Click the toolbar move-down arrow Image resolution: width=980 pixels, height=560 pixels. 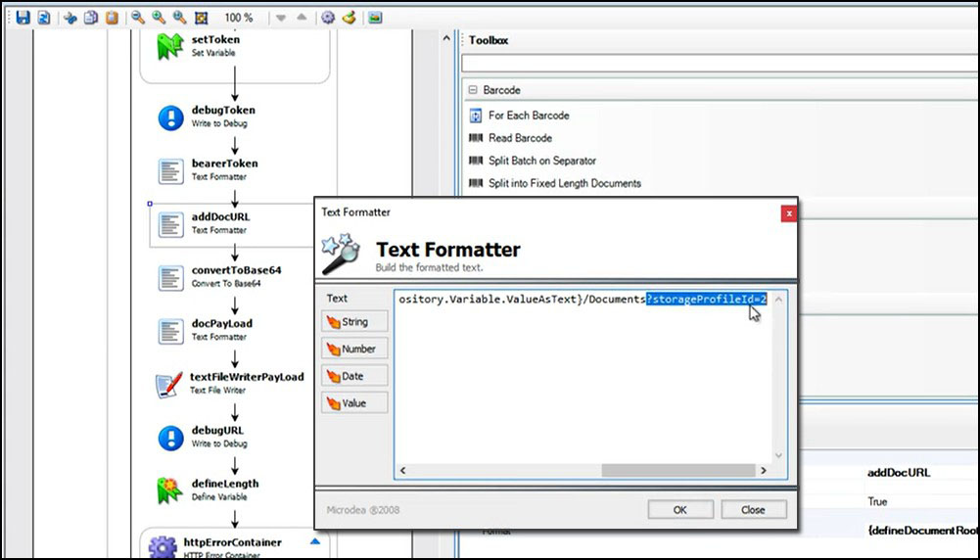pyautogui.click(x=281, y=18)
